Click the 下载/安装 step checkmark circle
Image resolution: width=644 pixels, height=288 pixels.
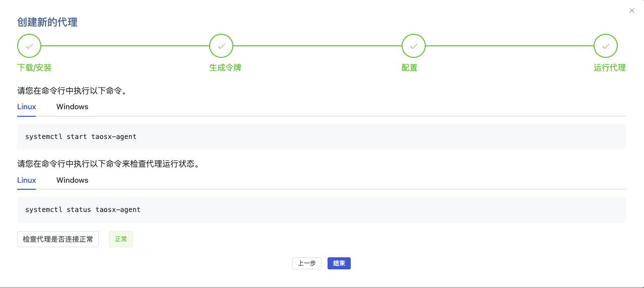29,46
